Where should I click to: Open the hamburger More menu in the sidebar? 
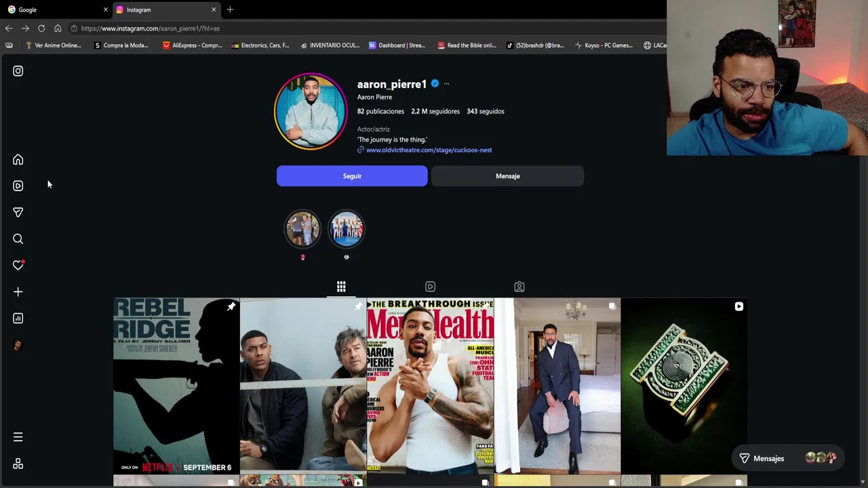(x=18, y=437)
